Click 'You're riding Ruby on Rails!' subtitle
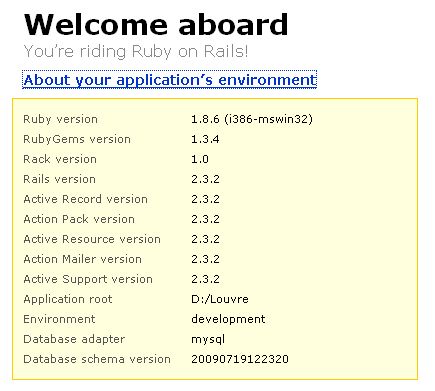Viewport: 435px width, 391px height. (136, 51)
